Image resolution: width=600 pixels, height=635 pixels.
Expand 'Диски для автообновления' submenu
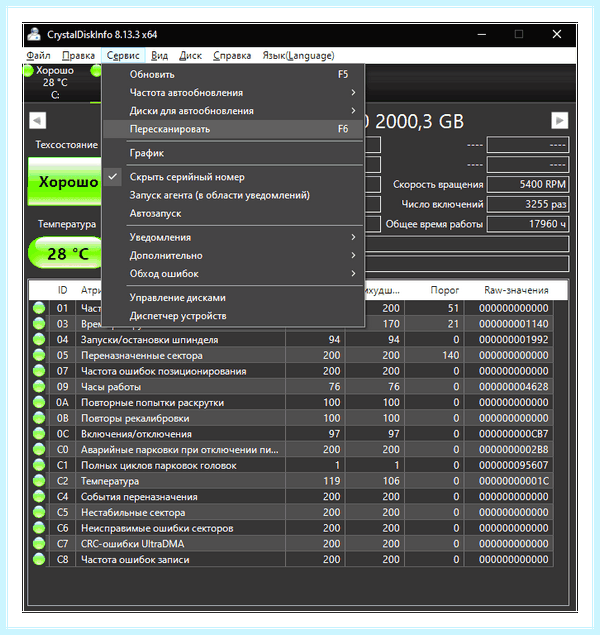pos(233,111)
